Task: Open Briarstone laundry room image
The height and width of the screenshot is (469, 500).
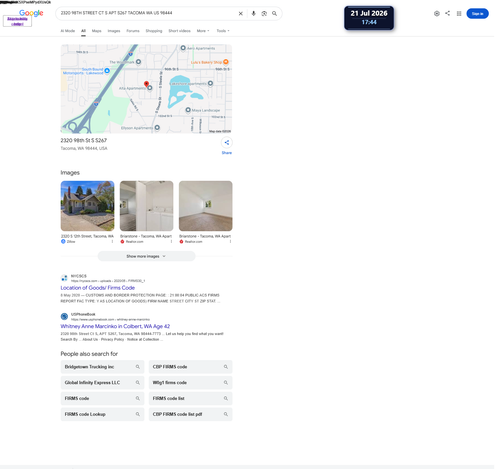Action: (146, 206)
